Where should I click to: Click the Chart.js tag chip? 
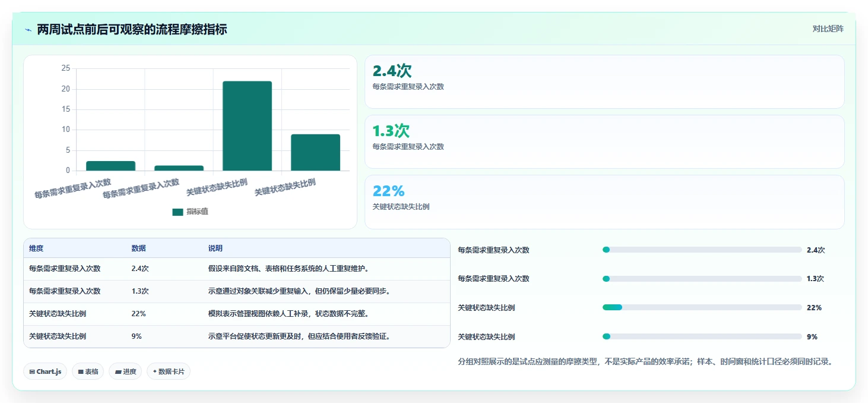(x=45, y=371)
